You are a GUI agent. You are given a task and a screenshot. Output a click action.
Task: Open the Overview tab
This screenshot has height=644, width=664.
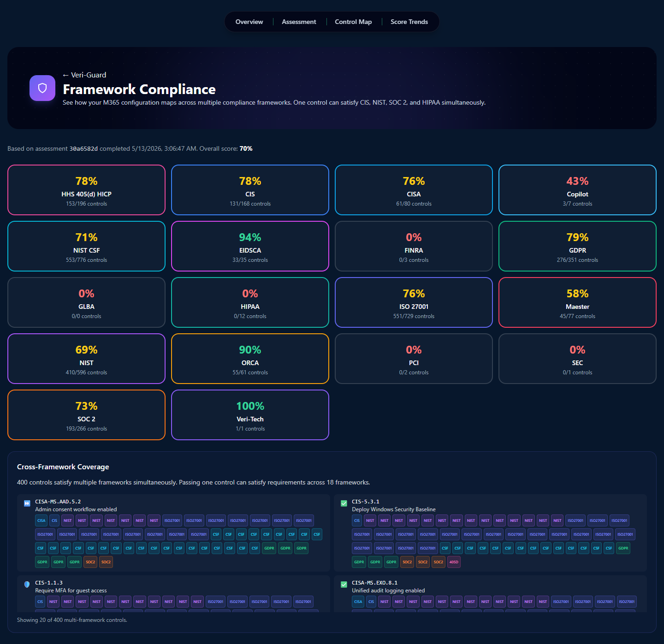coord(249,22)
